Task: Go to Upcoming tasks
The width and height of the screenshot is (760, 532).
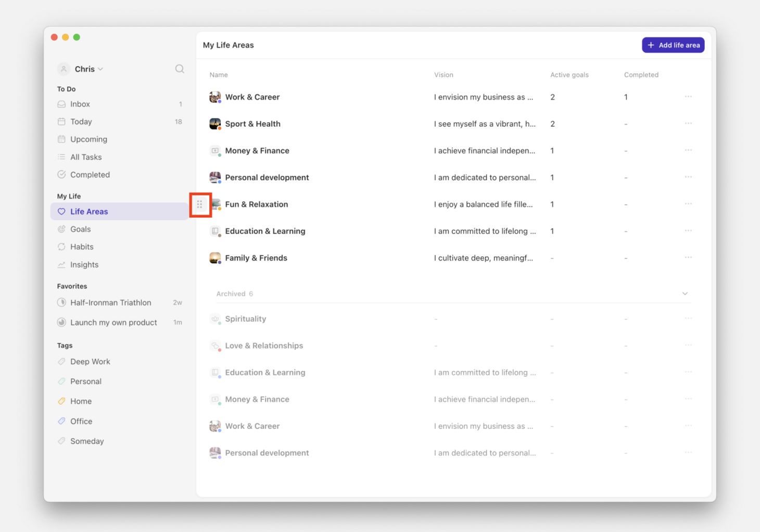Action: [x=119, y=140]
